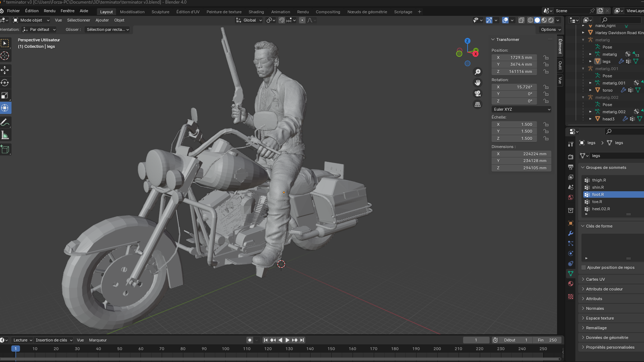This screenshot has height=362, width=644.
Task: Select the Rotate tool in left toolbar
Action: [x=5, y=83]
